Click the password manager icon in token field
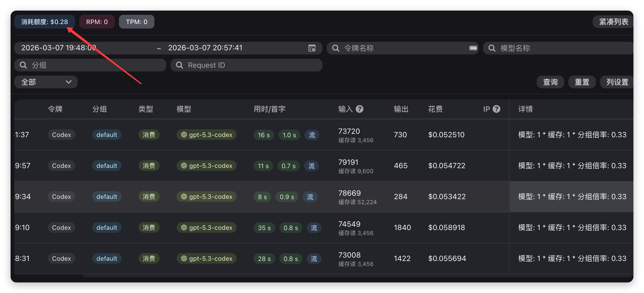Viewport: 644px width, 293px height. point(473,48)
